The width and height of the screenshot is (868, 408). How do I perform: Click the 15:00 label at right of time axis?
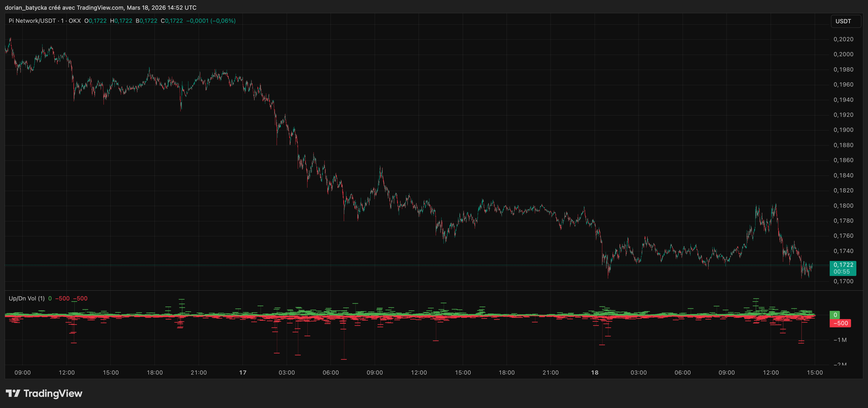[x=815, y=373]
